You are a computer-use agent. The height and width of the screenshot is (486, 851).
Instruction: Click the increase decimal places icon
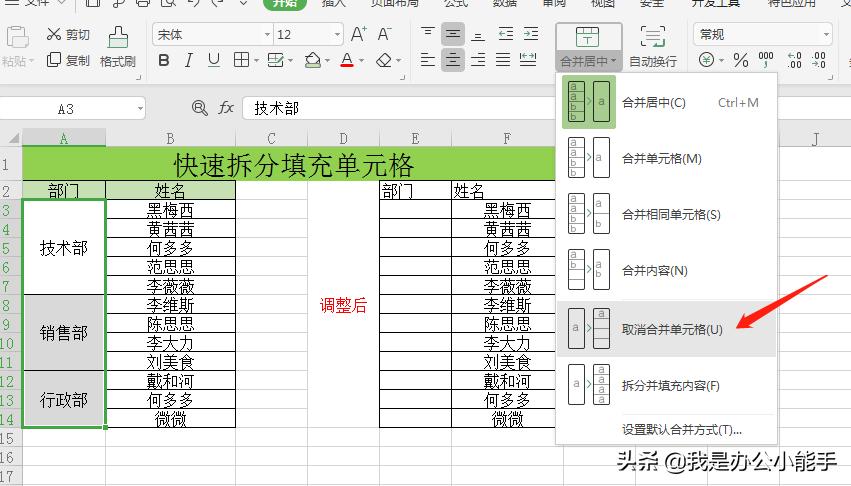tap(795, 60)
